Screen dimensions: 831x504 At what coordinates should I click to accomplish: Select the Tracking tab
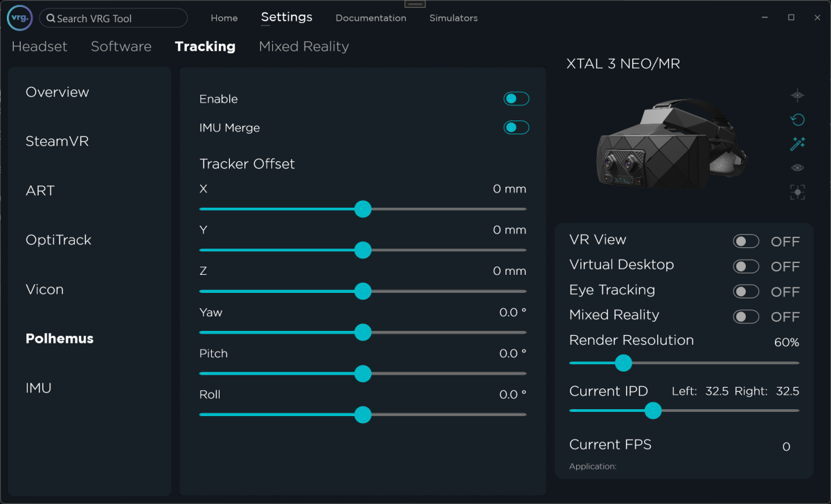pos(205,46)
